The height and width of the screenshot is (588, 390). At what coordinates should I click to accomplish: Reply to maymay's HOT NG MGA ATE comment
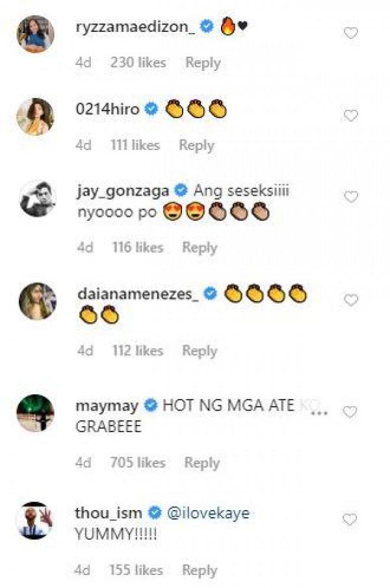(201, 463)
